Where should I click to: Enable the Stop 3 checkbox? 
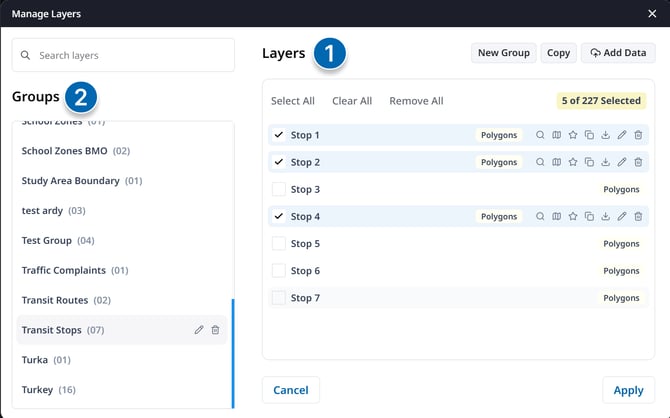pyautogui.click(x=279, y=189)
